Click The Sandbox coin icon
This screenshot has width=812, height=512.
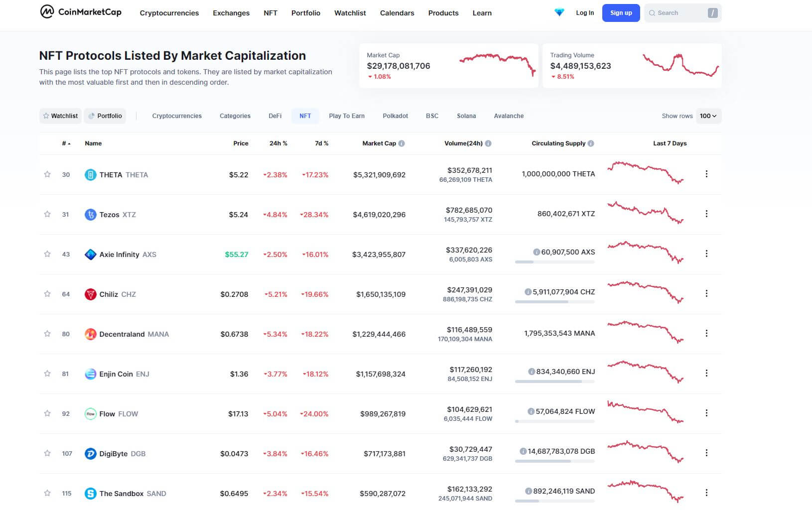coord(90,494)
